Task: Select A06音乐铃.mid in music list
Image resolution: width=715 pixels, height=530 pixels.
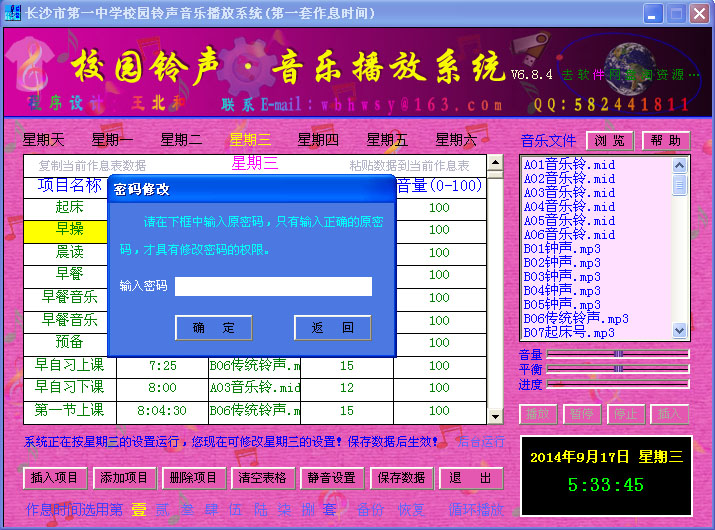Action: coord(569,235)
